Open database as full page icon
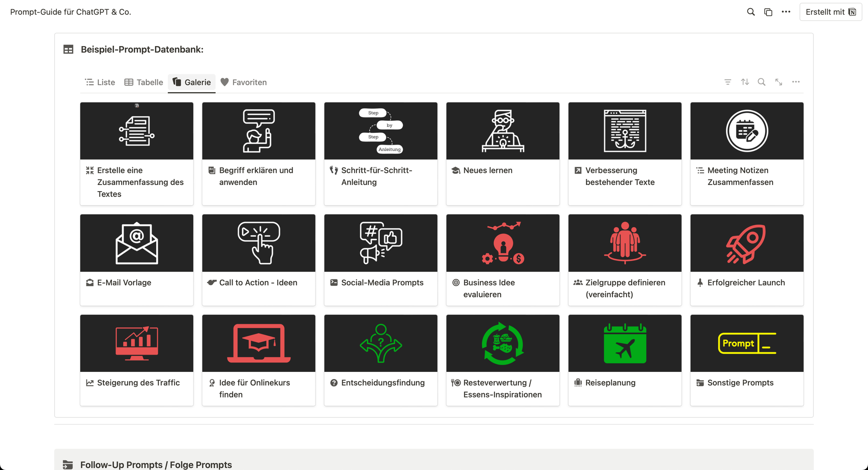The width and height of the screenshot is (868, 470). tap(779, 82)
